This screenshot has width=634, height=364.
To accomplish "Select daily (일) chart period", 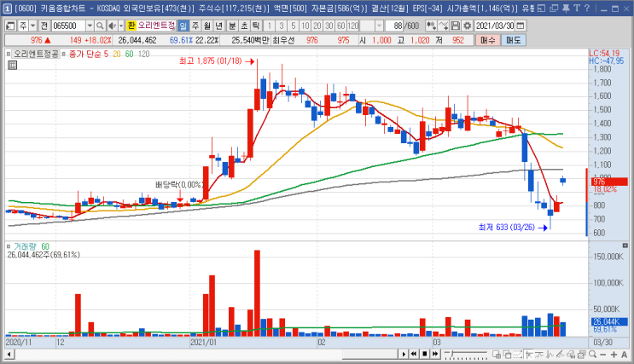I will 183,26.
